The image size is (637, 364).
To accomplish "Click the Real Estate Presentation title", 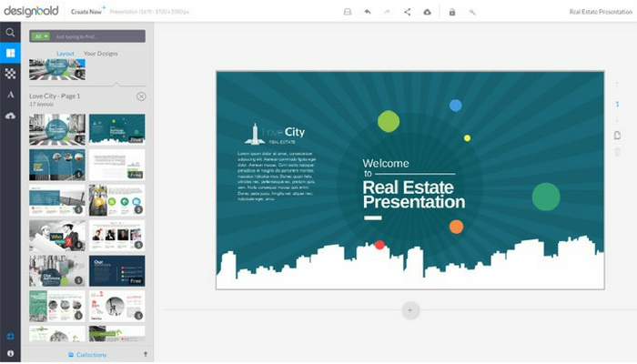I will pos(601,12).
